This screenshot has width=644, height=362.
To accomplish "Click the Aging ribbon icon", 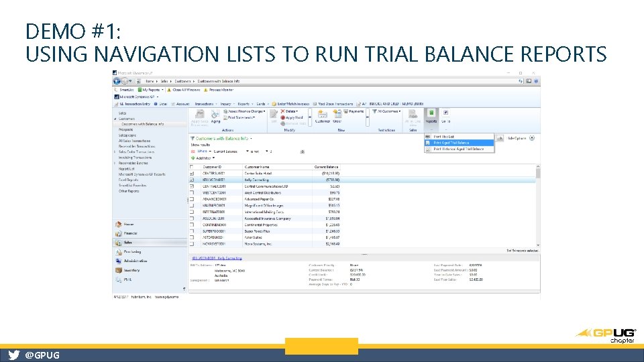I will pos(215,116).
